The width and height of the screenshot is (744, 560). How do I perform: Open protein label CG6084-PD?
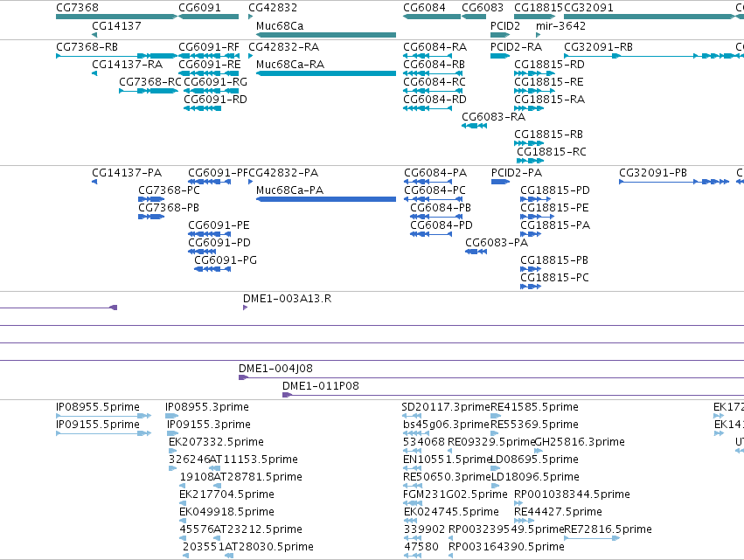coord(442,225)
